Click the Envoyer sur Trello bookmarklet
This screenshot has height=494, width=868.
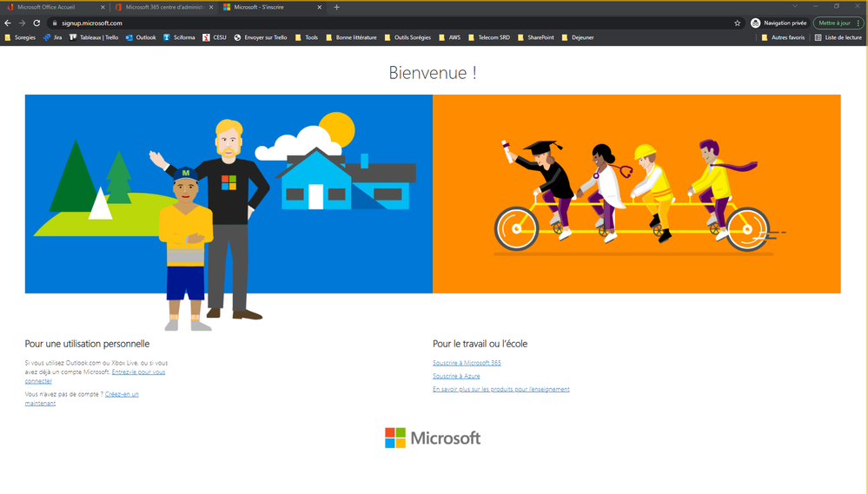pyautogui.click(x=260, y=37)
